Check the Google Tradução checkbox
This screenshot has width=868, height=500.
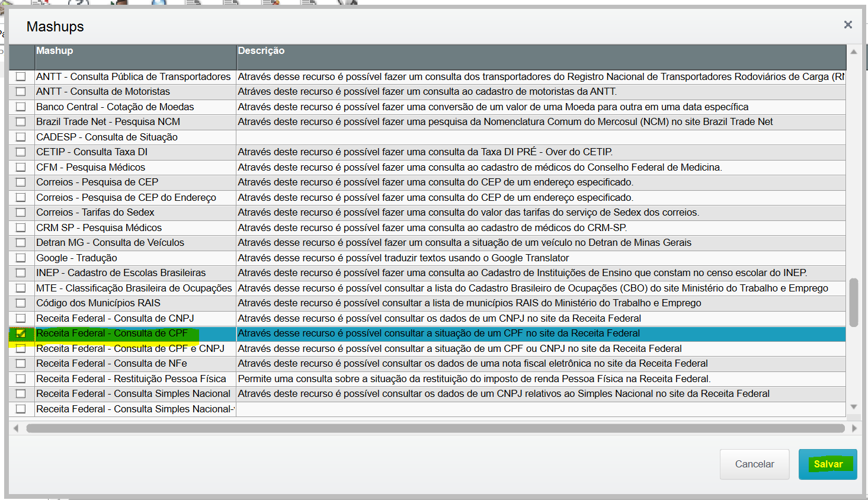click(x=21, y=258)
